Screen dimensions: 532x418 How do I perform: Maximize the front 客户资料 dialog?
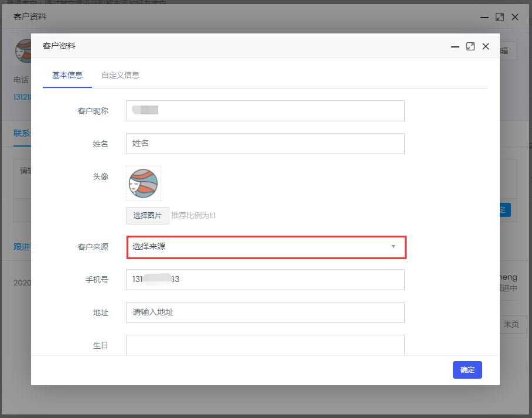[470, 46]
